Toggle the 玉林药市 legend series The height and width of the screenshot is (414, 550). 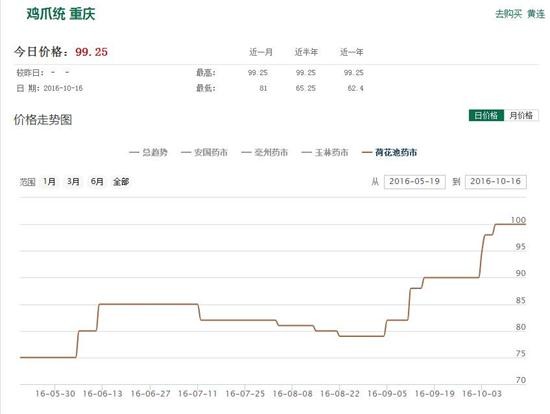point(325,152)
